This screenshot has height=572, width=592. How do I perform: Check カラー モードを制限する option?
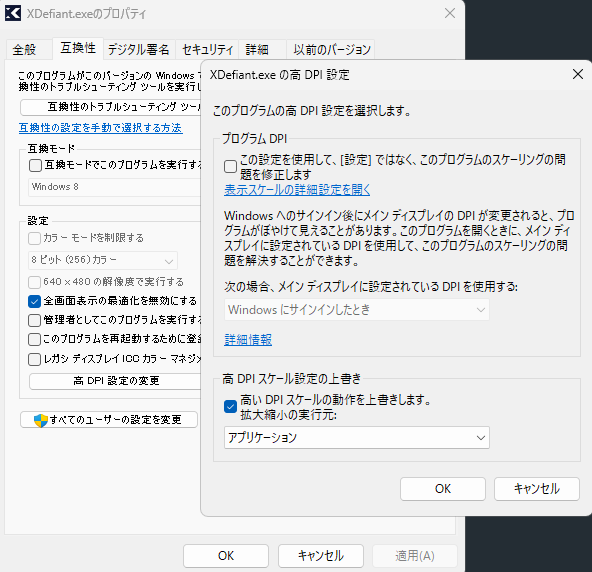[x=34, y=238]
